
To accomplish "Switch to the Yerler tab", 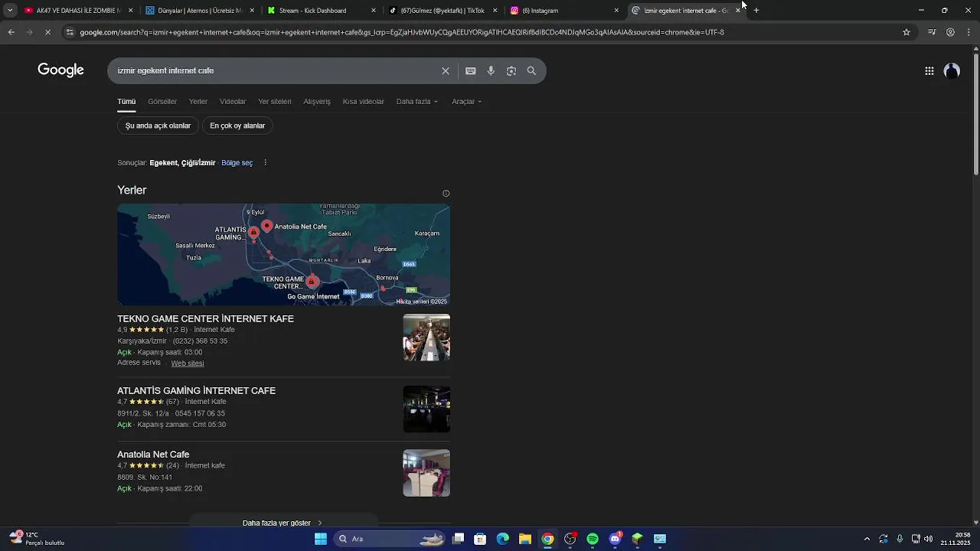I will [x=198, y=101].
